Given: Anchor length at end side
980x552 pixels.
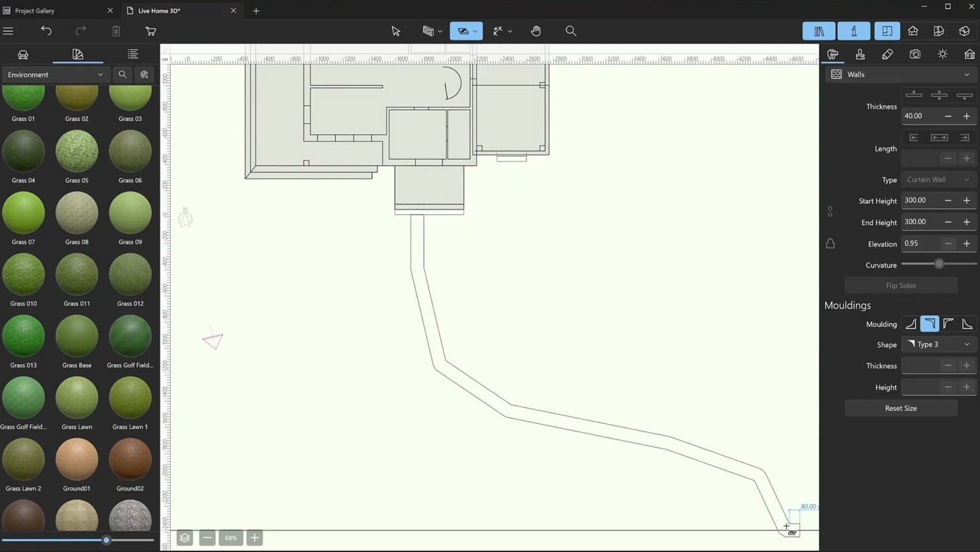Looking at the screenshot, I should click(965, 138).
